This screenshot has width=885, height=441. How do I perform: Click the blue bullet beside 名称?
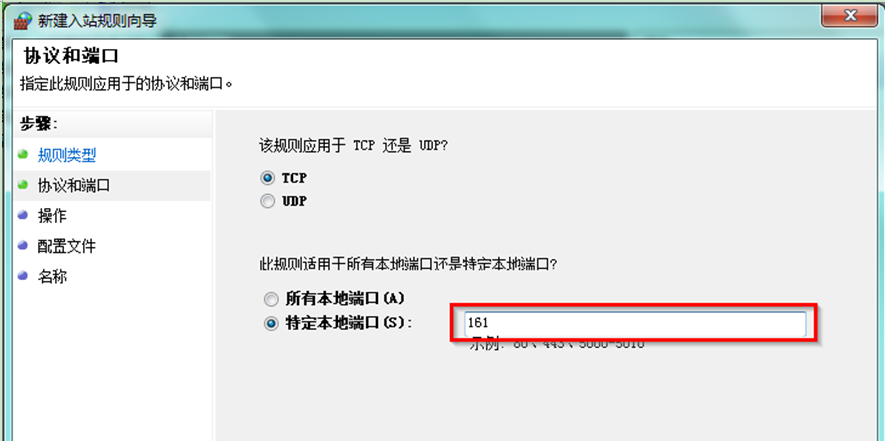coord(23,276)
